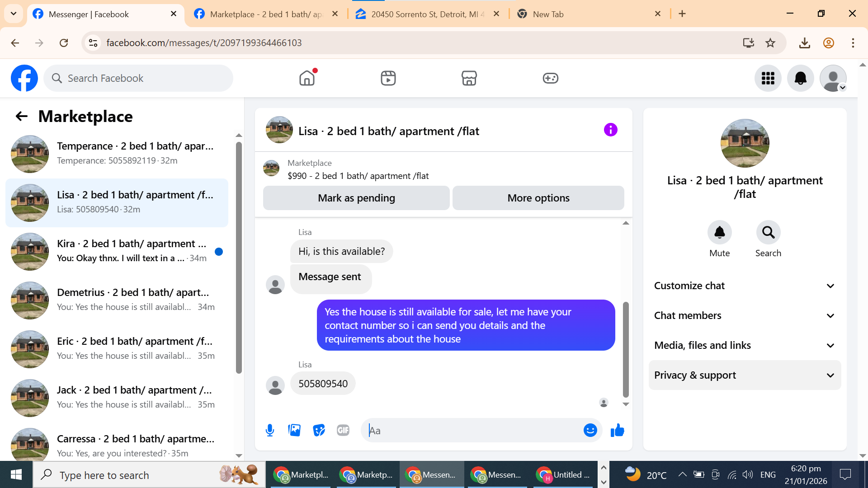Open Facebook notifications bell

[800, 78]
